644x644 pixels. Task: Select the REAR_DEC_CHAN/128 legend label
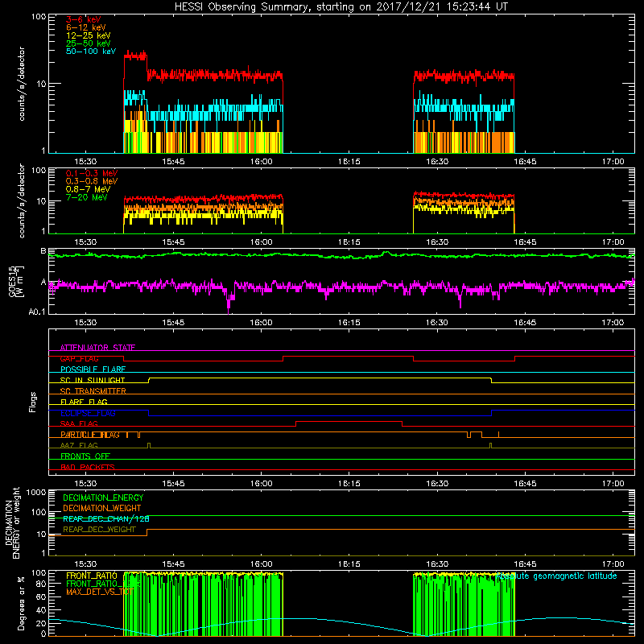pos(106,519)
